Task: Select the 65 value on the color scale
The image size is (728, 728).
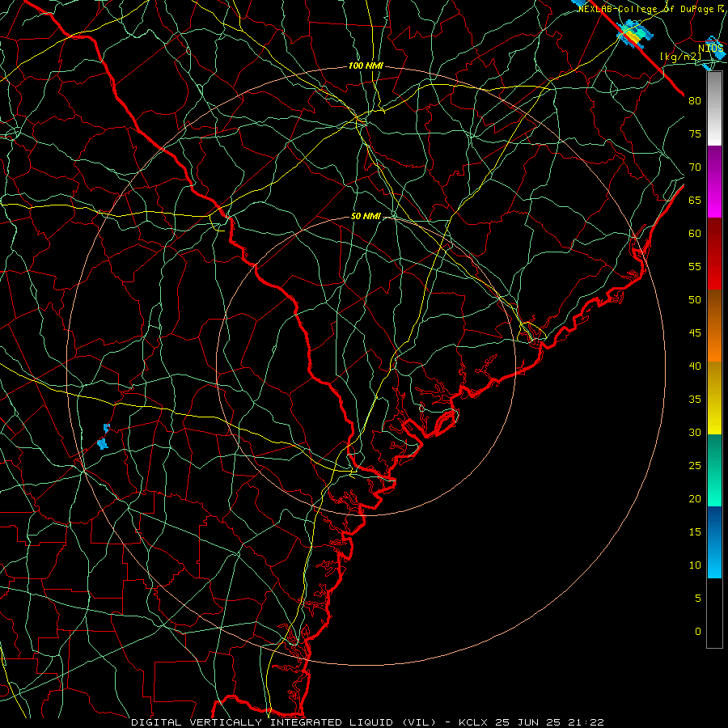Action: point(695,200)
